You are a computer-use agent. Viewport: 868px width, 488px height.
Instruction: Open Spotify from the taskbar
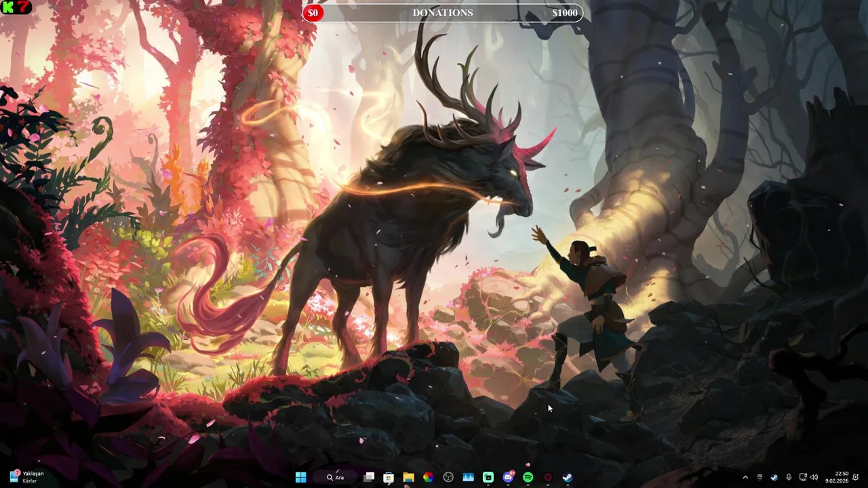[x=528, y=477]
